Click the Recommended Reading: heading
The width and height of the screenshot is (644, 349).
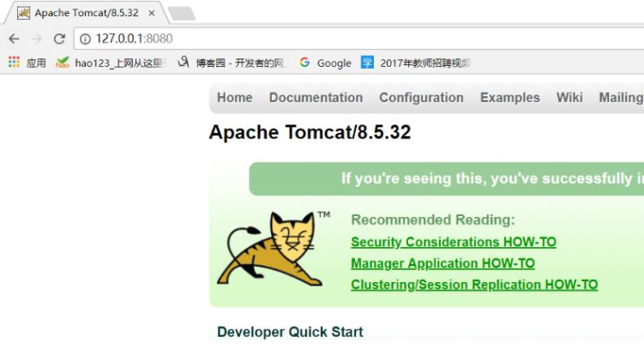(x=433, y=220)
